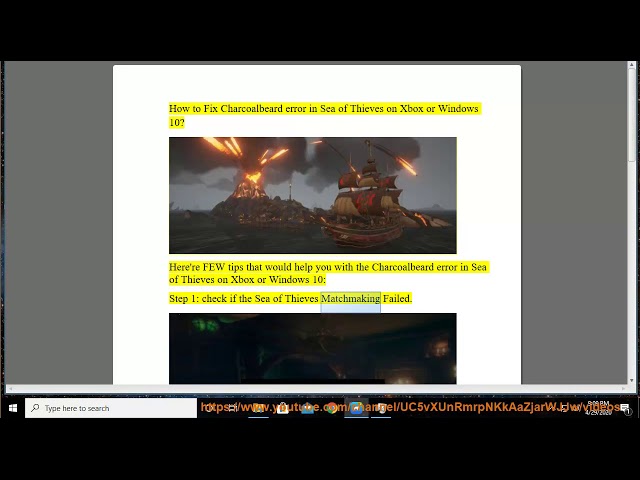Screen dimensions: 640x480
Task: Open the Windows Start menu
Action: tap(13, 408)
